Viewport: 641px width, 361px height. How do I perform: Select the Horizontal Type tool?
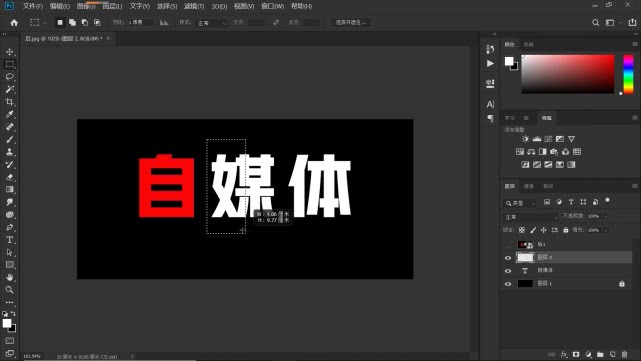click(10, 240)
